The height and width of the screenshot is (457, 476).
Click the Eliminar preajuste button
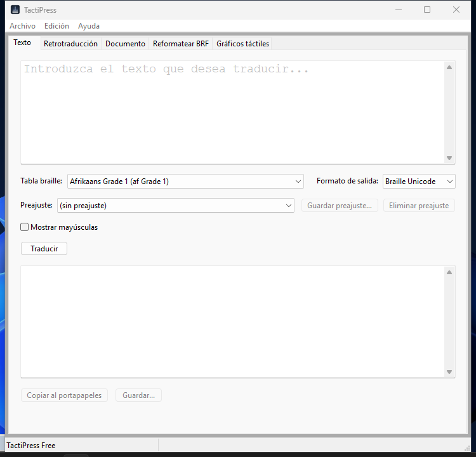pos(419,206)
